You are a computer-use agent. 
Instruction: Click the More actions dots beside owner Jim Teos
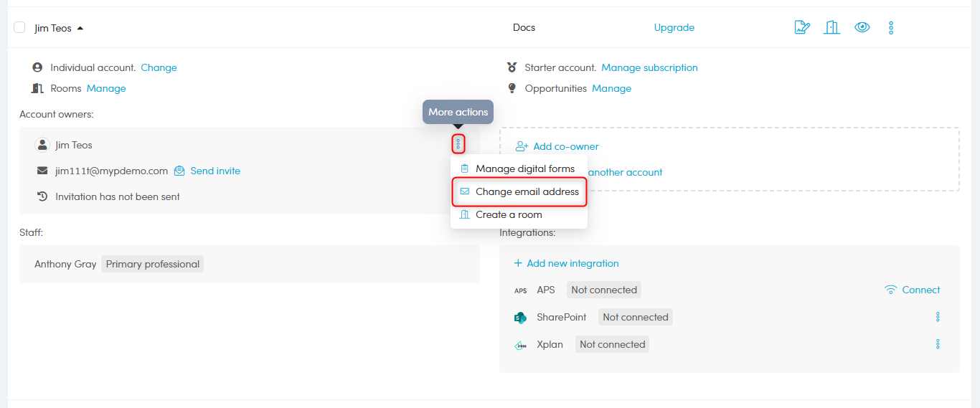click(458, 144)
